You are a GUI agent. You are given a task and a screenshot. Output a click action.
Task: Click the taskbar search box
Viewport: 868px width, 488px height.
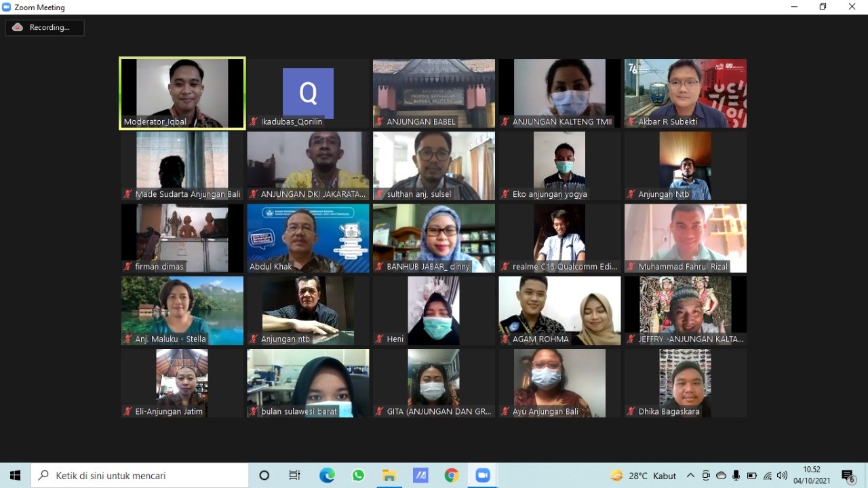click(140, 475)
